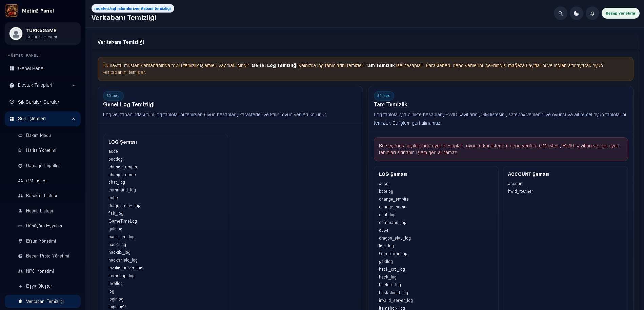This screenshot has height=310, width=644.
Task: Click the TURKoGAME user avatar
Action: click(x=16, y=34)
